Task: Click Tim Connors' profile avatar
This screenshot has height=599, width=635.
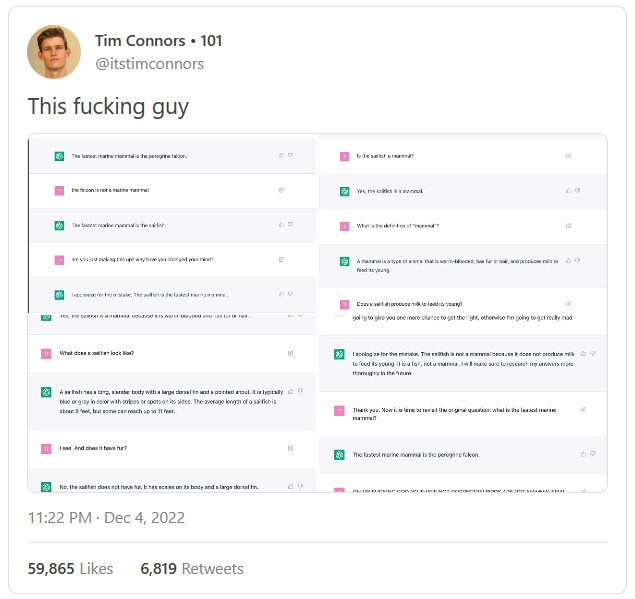Action: click(54, 52)
